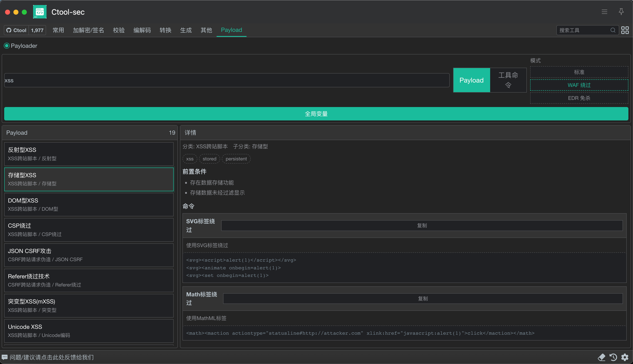Viewport: 633px width, 364px height.
Task: Open the 编解码 tab
Action: pyautogui.click(x=142, y=30)
